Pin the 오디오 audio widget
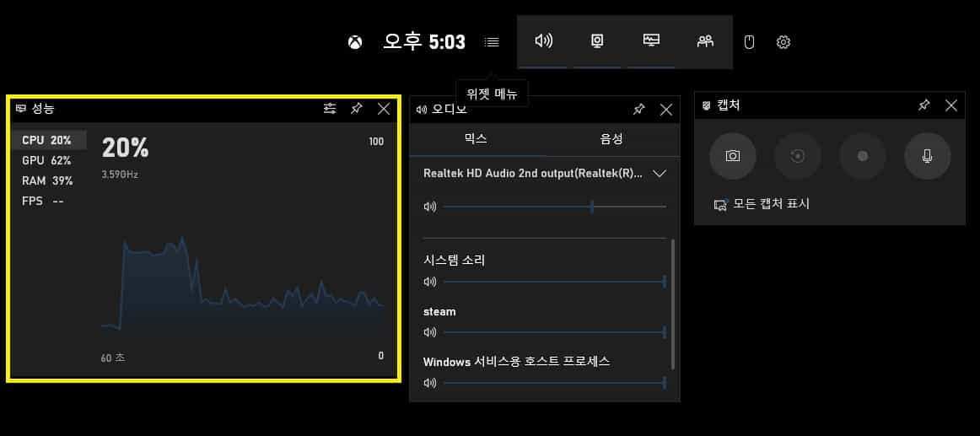 point(639,110)
